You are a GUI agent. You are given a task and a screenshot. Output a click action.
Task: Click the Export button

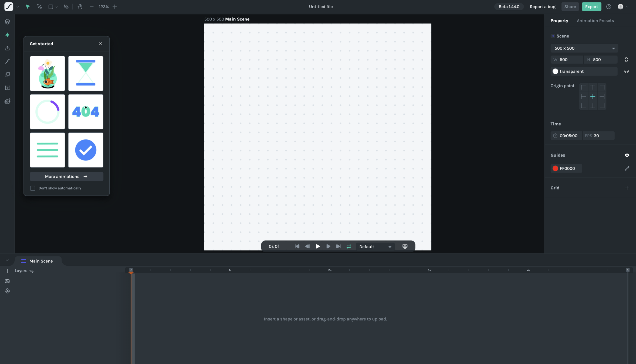click(591, 7)
